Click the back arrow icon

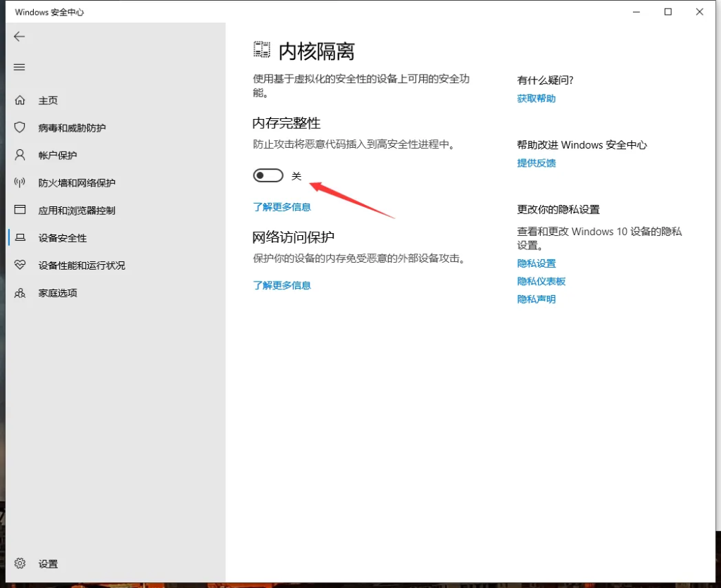tap(19, 37)
